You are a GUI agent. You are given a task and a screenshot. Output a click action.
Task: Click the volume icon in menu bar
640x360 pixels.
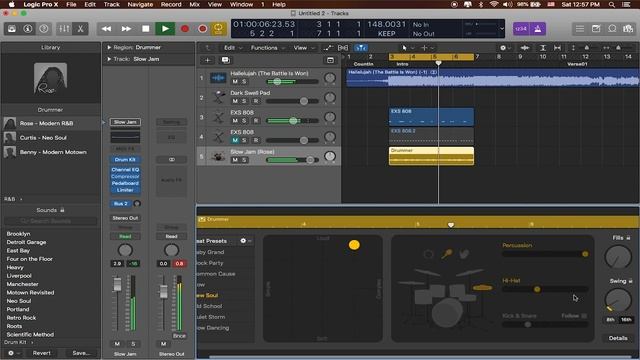(507, 4)
